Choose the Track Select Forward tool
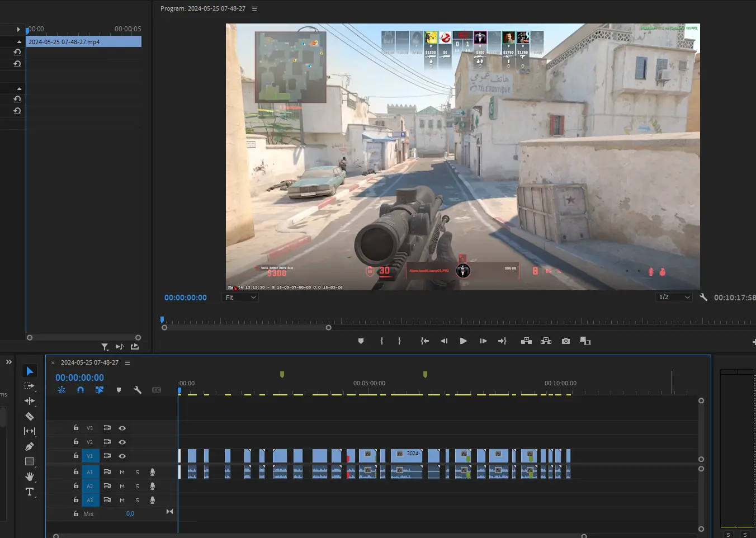 pyautogui.click(x=30, y=386)
